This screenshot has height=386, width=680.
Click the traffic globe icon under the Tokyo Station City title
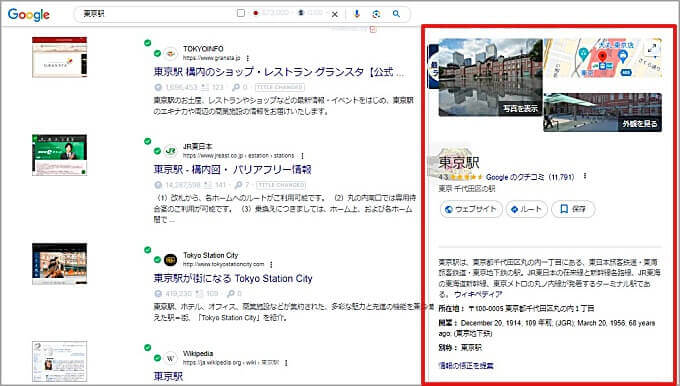[x=158, y=294]
